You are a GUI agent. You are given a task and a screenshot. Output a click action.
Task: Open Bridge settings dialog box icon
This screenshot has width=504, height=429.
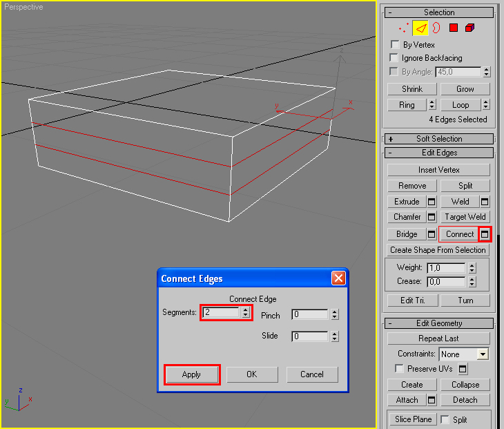432,234
